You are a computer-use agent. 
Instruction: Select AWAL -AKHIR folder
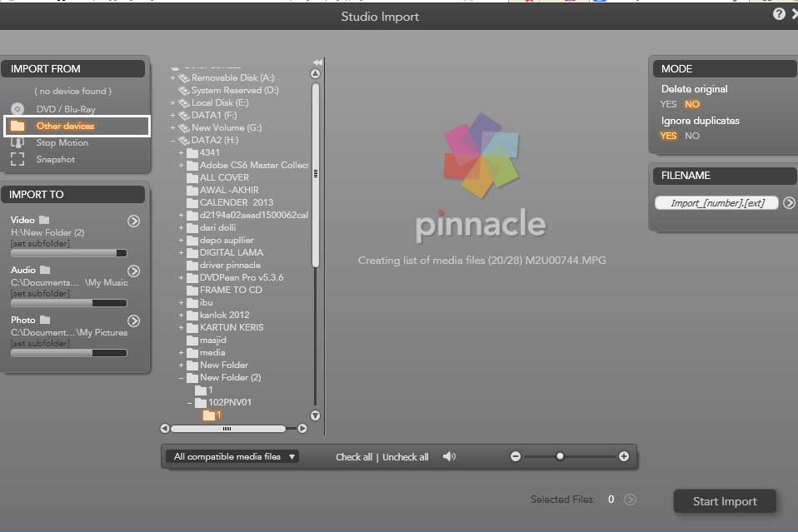point(229,190)
